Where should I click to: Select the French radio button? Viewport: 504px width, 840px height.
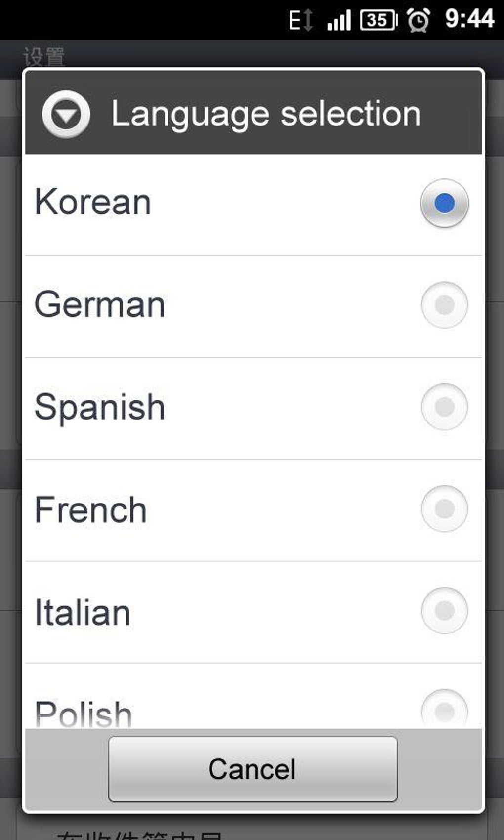[x=444, y=508]
